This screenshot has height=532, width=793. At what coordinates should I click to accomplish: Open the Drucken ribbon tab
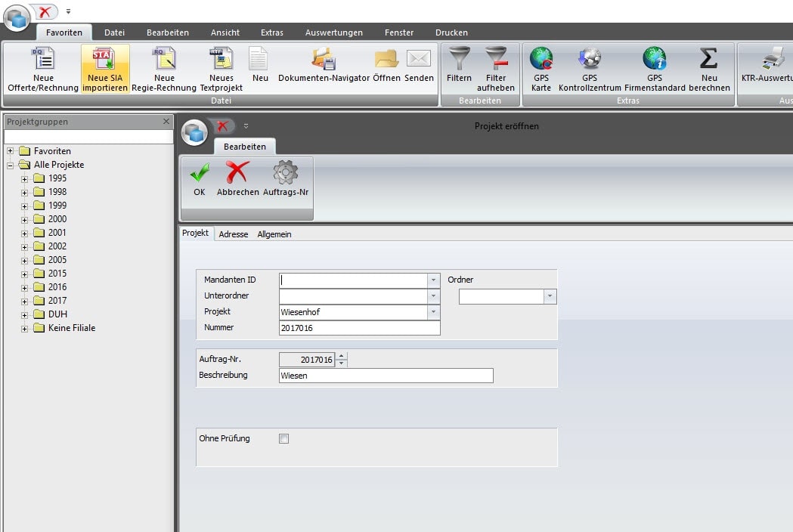click(x=451, y=32)
